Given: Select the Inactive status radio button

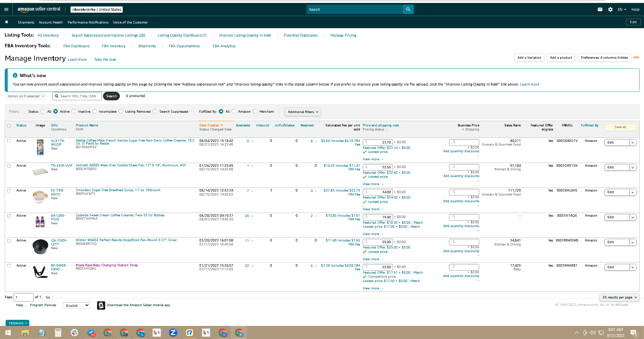Looking at the screenshot, I should (x=74, y=111).
